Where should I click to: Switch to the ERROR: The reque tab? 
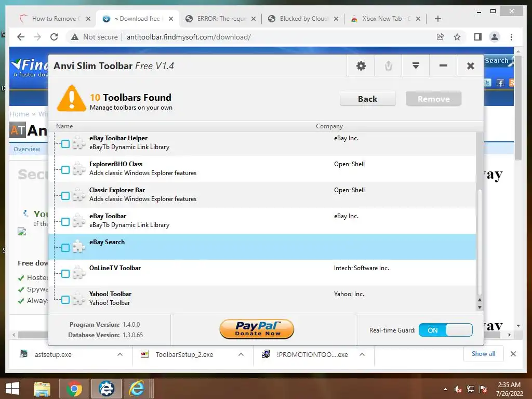coord(220,19)
